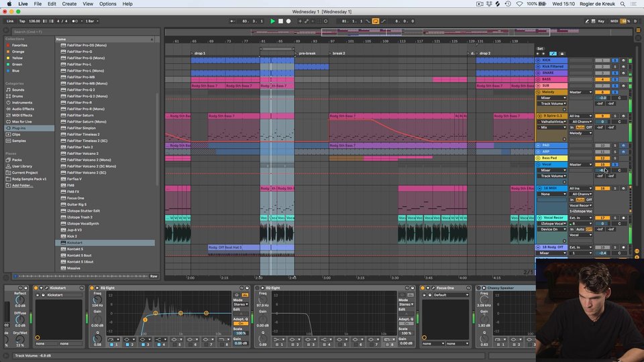644x362 pixels.
Task: Arm the Arrangement Record circle button
Action: (x=288, y=21)
